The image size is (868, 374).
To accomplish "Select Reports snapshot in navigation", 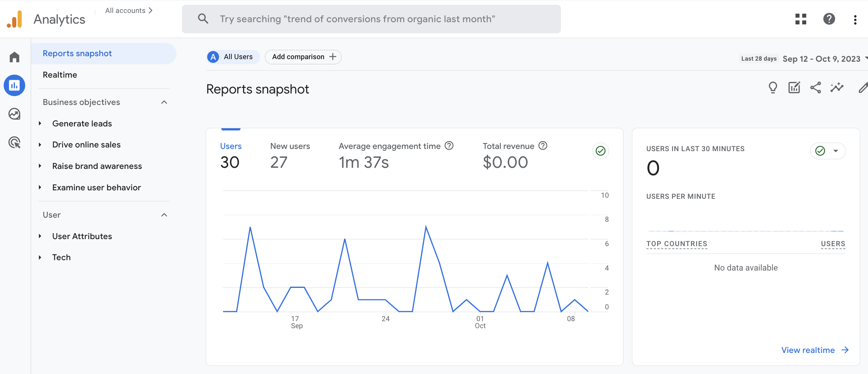I will pyautogui.click(x=104, y=54).
